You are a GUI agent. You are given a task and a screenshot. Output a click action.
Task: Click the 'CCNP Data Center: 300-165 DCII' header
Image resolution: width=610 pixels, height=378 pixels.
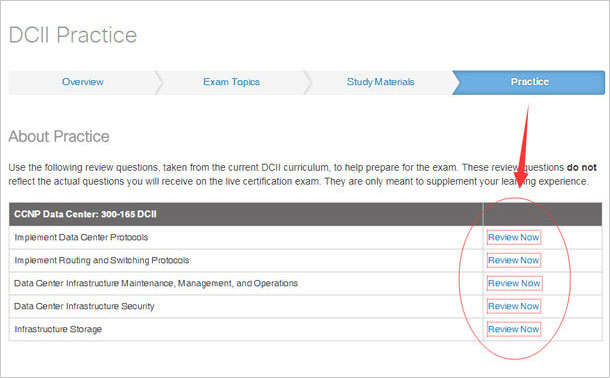[85, 214]
